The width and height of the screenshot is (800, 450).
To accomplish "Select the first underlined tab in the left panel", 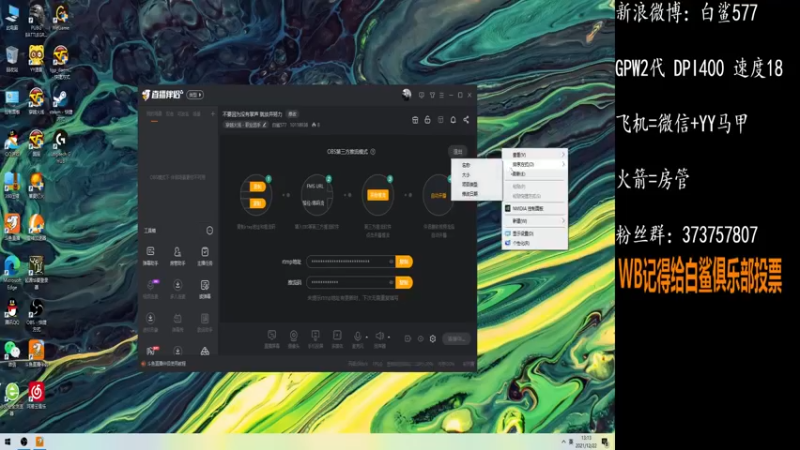I will point(154,115).
